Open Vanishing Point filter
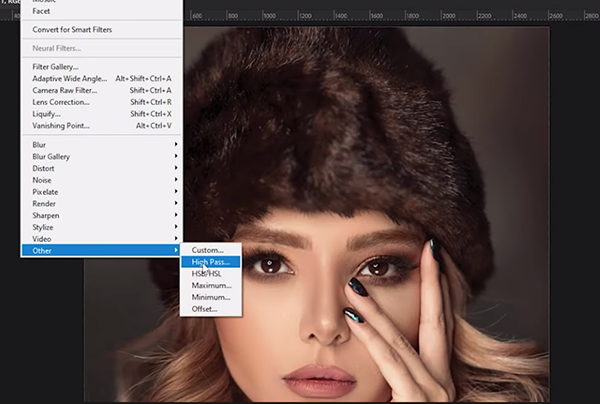Image resolution: width=600 pixels, height=404 pixels. point(101,125)
